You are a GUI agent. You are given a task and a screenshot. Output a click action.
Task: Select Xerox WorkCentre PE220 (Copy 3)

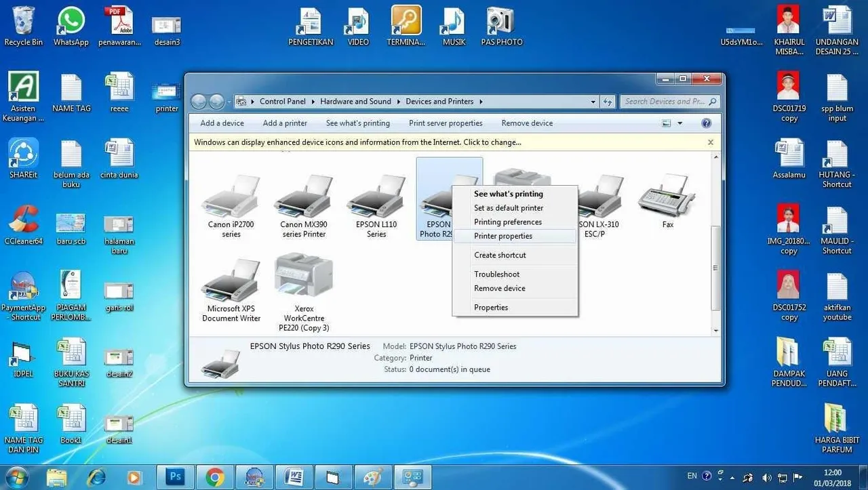coord(304,292)
